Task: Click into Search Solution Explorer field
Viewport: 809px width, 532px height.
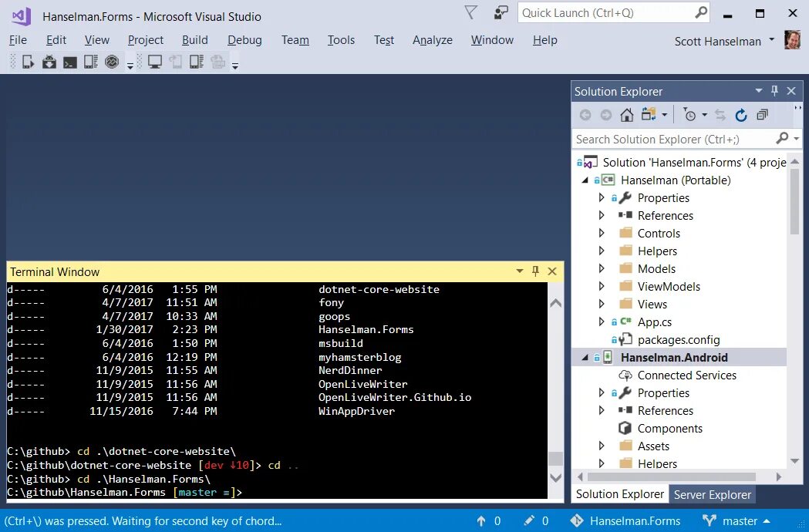Action: pos(673,139)
